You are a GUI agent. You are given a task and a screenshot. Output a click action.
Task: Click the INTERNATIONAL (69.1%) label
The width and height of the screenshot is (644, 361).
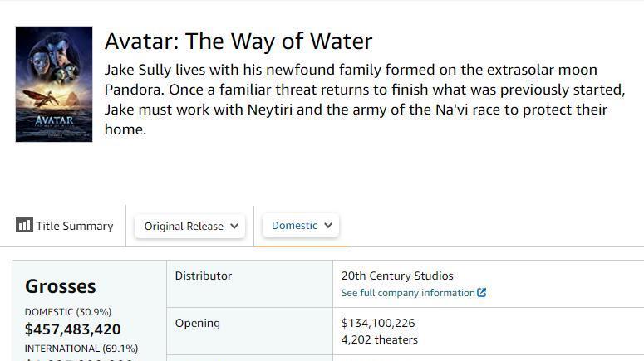click(x=81, y=349)
